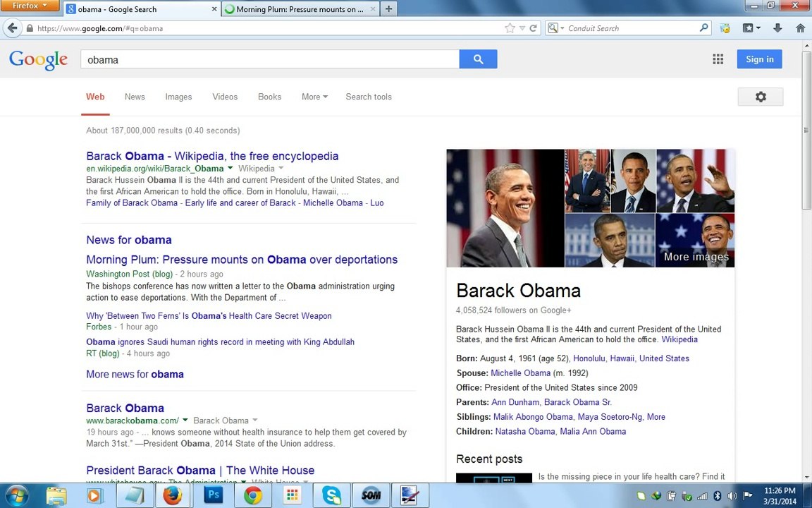Viewport: 812px width, 508px height.
Task: Open the Ann Dunham parent link
Action: pyautogui.click(x=515, y=402)
